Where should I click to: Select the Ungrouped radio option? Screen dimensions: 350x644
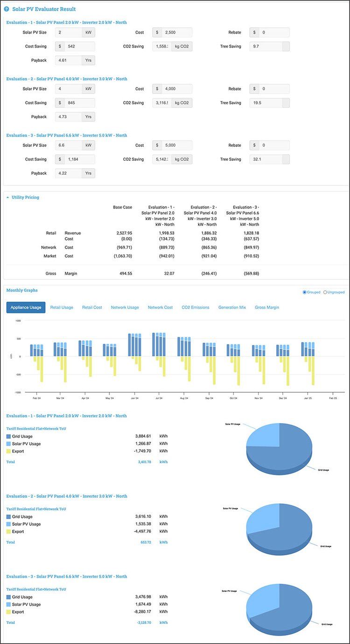(x=325, y=292)
